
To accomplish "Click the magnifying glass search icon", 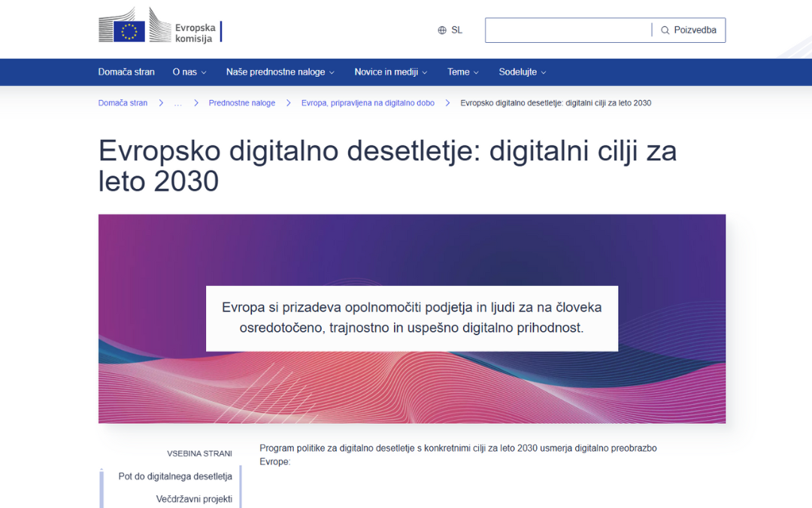I will (665, 30).
